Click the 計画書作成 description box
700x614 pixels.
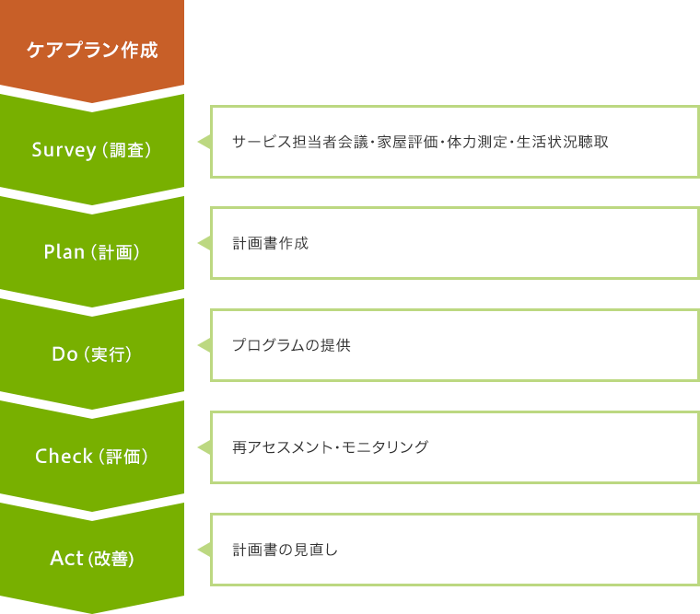click(x=455, y=243)
